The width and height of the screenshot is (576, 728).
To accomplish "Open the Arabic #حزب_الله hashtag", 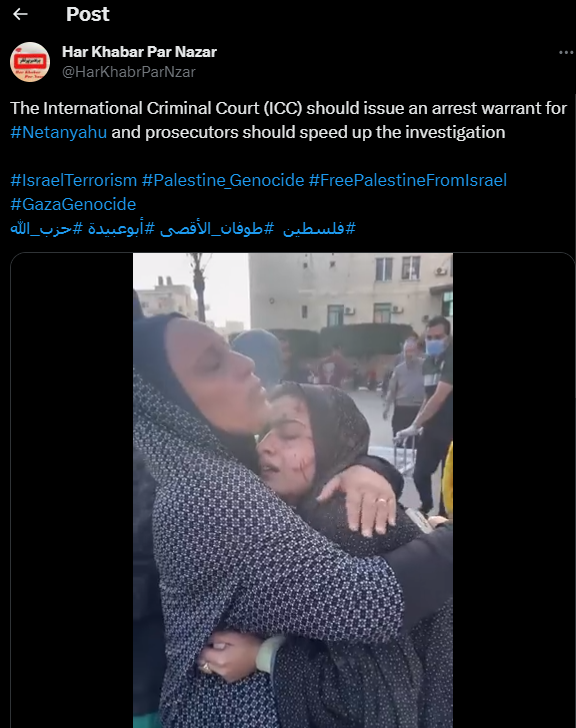I will click(x=46, y=228).
